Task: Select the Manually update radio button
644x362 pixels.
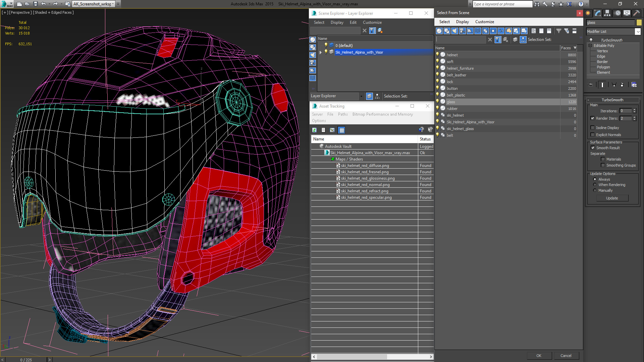Action: [595, 190]
